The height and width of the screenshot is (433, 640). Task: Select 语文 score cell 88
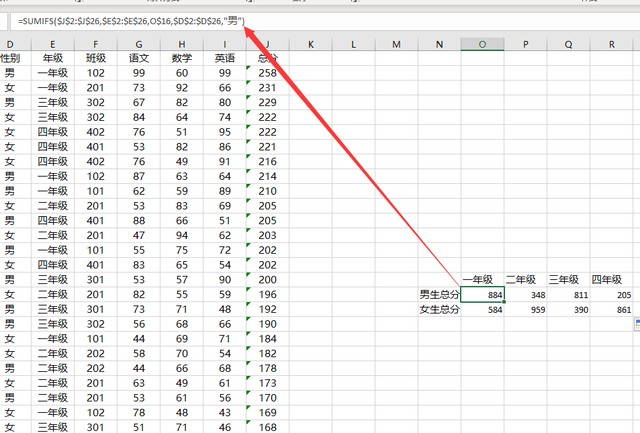pos(139,221)
